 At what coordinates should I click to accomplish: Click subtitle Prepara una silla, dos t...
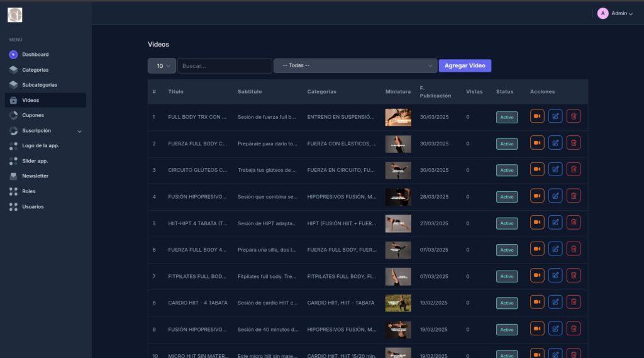coord(267,250)
